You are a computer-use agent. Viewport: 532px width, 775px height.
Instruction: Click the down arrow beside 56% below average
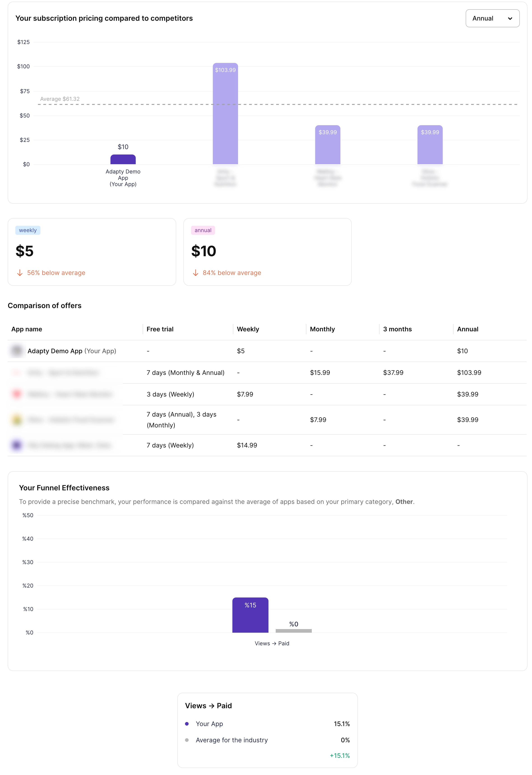(20, 273)
